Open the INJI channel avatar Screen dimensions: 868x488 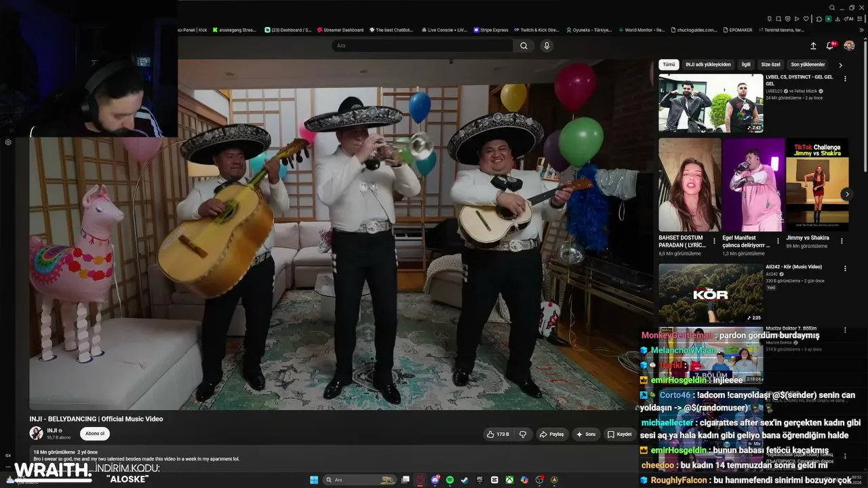click(x=36, y=433)
